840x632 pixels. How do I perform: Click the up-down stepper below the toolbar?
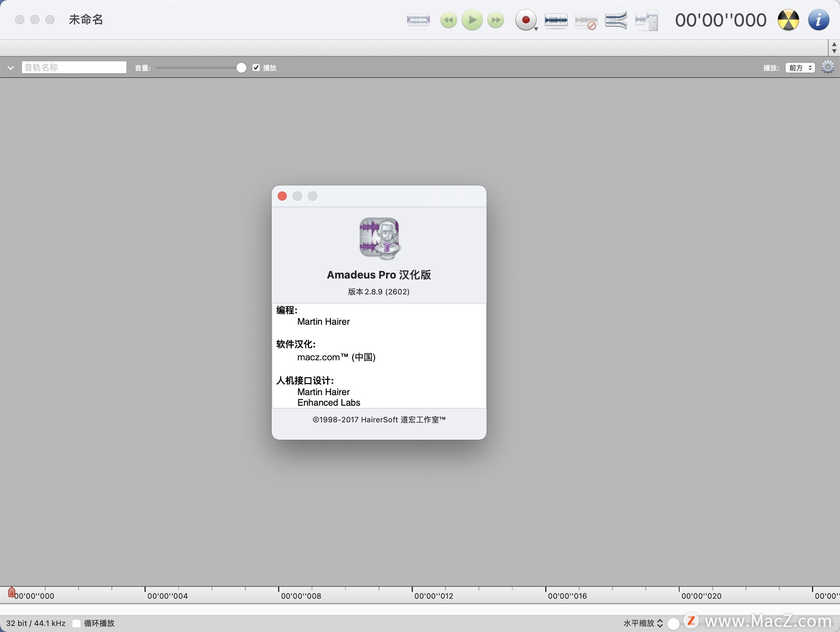834,47
